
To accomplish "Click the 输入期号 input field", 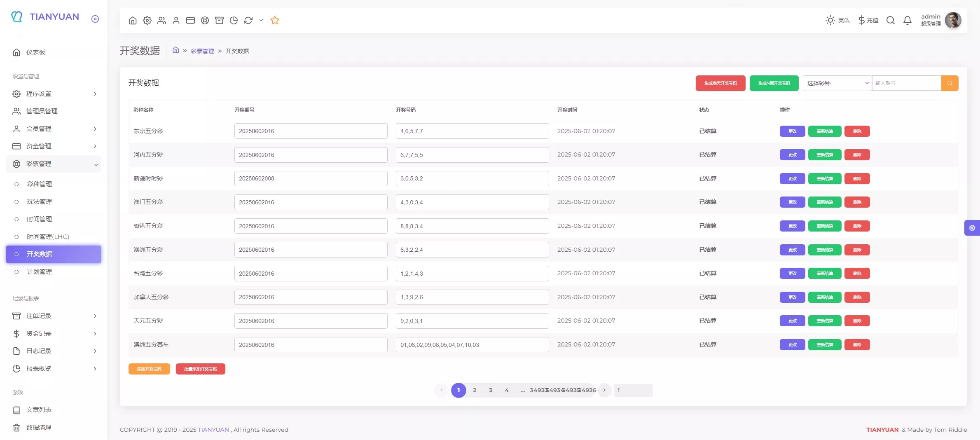I will pyautogui.click(x=906, y=83).
